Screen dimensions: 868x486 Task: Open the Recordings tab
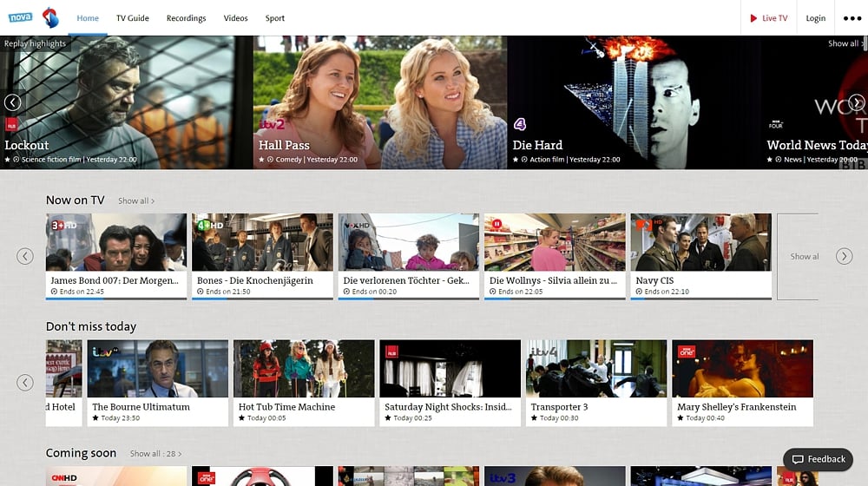click(186, 18)
